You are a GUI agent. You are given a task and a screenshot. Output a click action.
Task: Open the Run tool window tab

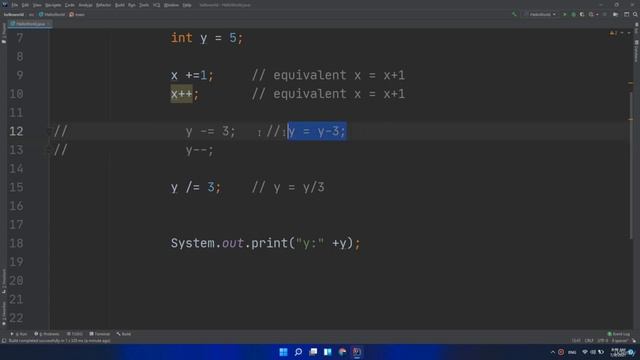click(19, 334)
